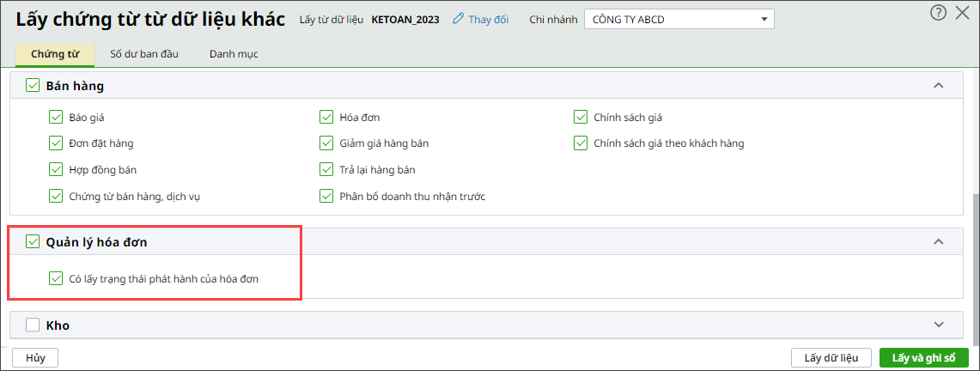Disable Chính sách giá checkbox
Screen dimensions: 980x371
pos(581,117)
